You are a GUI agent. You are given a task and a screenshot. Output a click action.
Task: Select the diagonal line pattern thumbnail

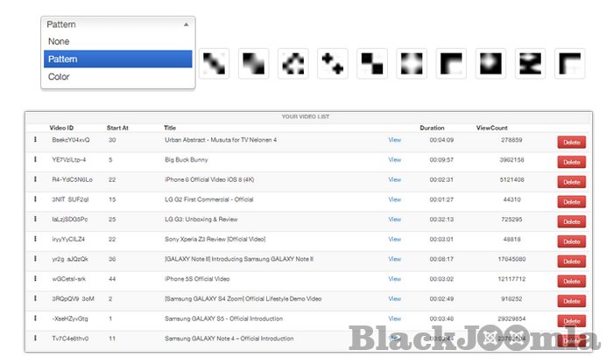pos(215,63)
